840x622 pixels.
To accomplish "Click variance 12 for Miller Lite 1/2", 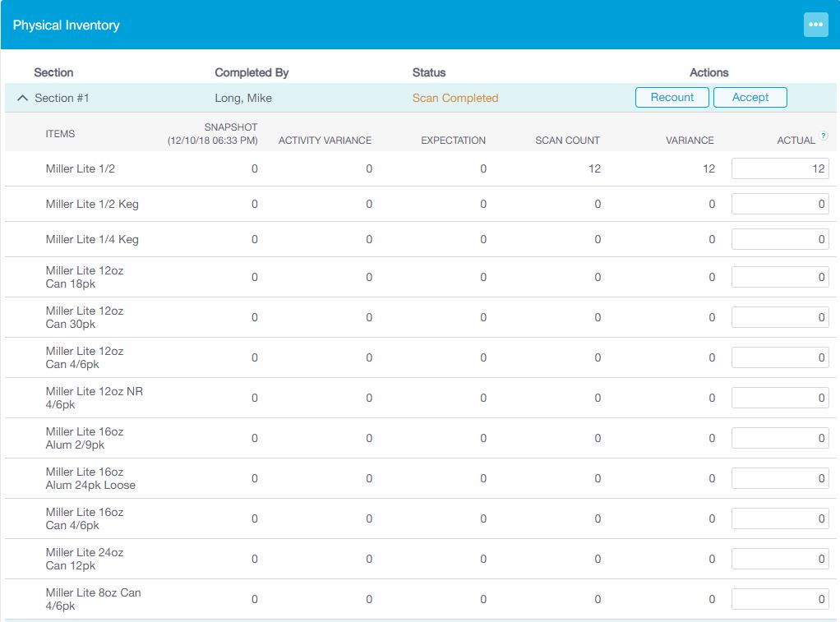I will 708,168.
